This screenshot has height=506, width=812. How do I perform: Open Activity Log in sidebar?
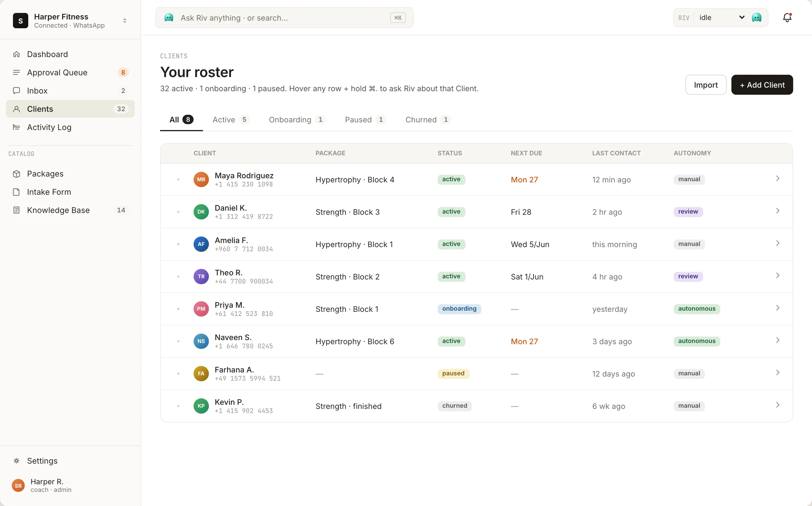(x=70, y=127)
